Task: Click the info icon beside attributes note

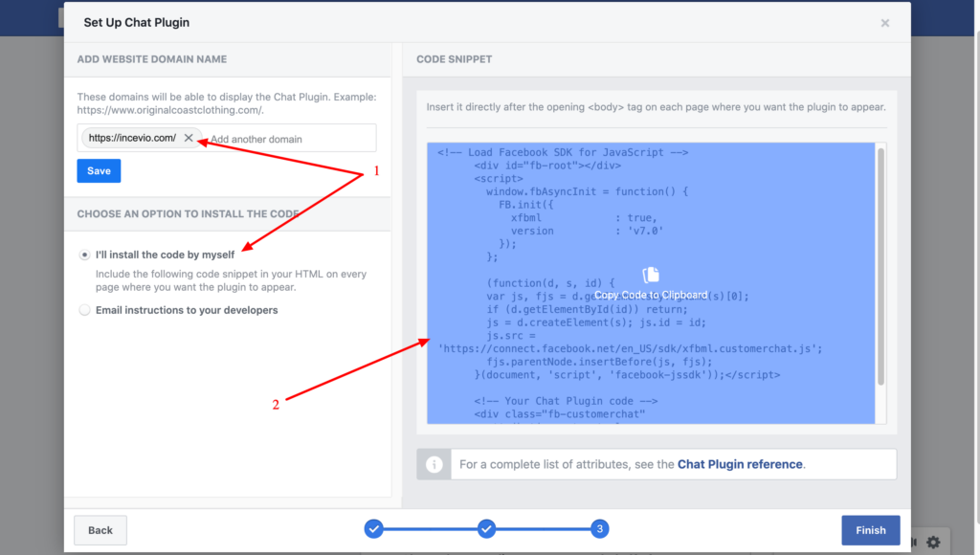Action: click(x=434, y=464)
